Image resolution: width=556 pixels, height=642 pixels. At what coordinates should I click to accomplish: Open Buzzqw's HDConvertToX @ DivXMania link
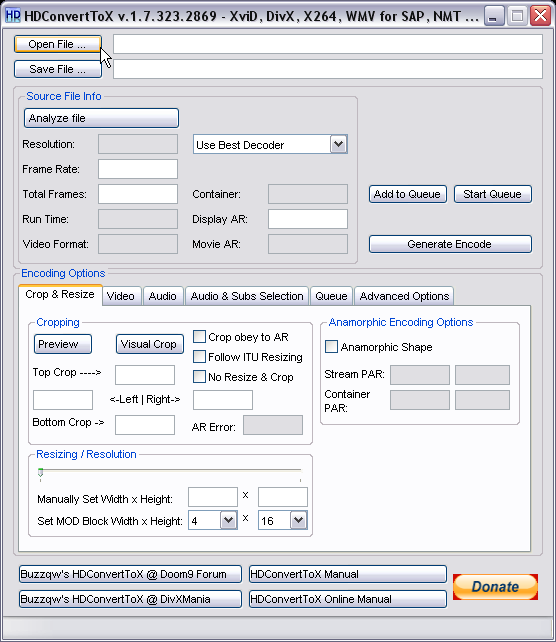(x=130, y=599)
